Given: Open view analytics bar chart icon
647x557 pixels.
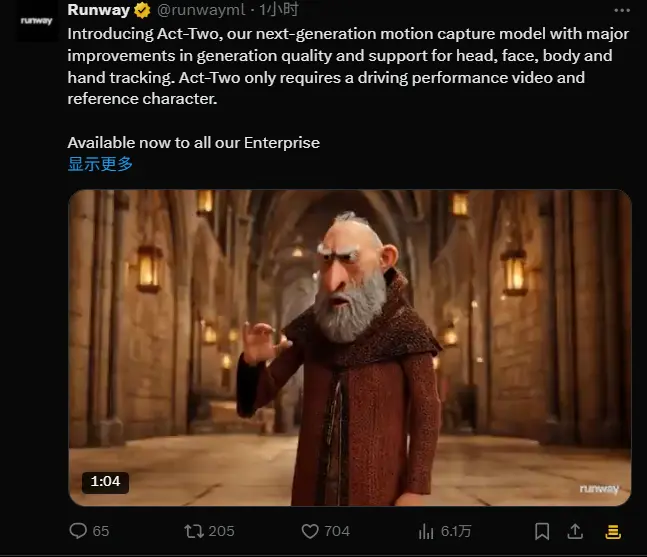Looking at the screenshot, I should [426, 531].
